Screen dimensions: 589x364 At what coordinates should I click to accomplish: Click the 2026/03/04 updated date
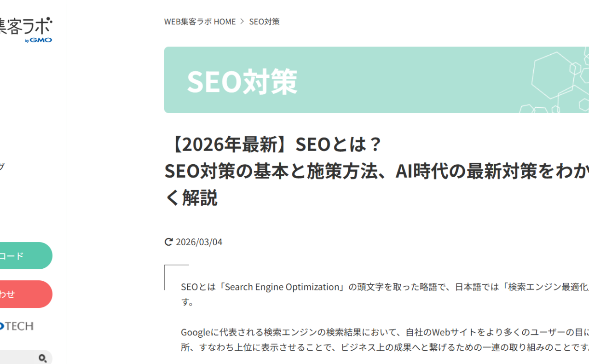pos(199,242)
